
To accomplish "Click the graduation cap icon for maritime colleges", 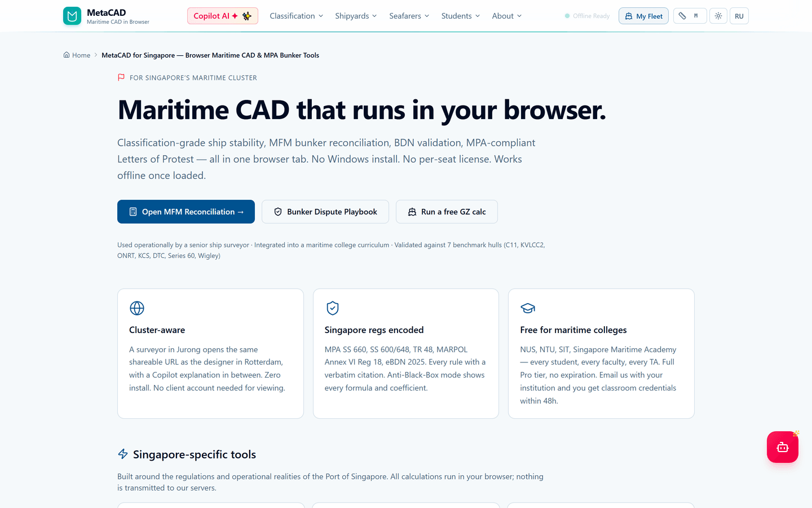I will pyautogui.click(x=528, y=308).
